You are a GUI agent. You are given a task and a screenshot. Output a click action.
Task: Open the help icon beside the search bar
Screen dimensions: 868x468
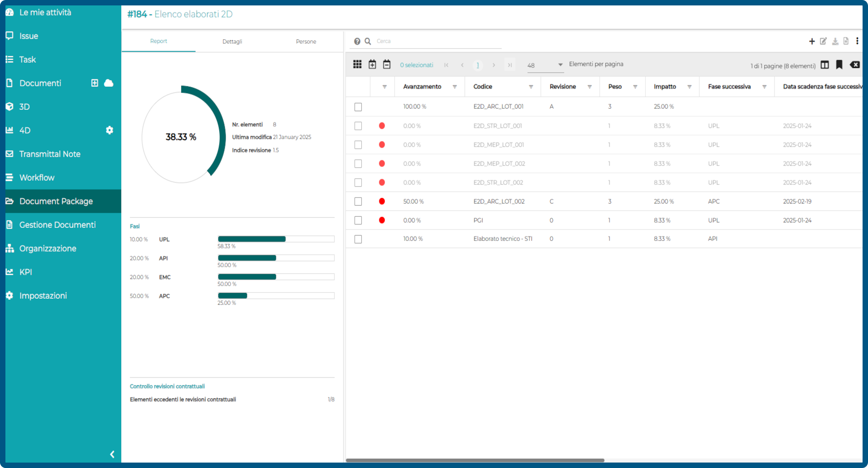click(358, 41)
